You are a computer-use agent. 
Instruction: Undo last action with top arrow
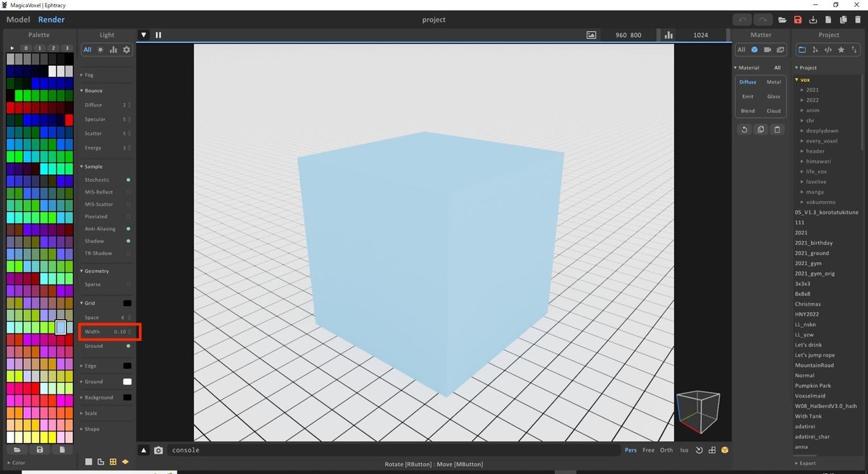[743, 20]
